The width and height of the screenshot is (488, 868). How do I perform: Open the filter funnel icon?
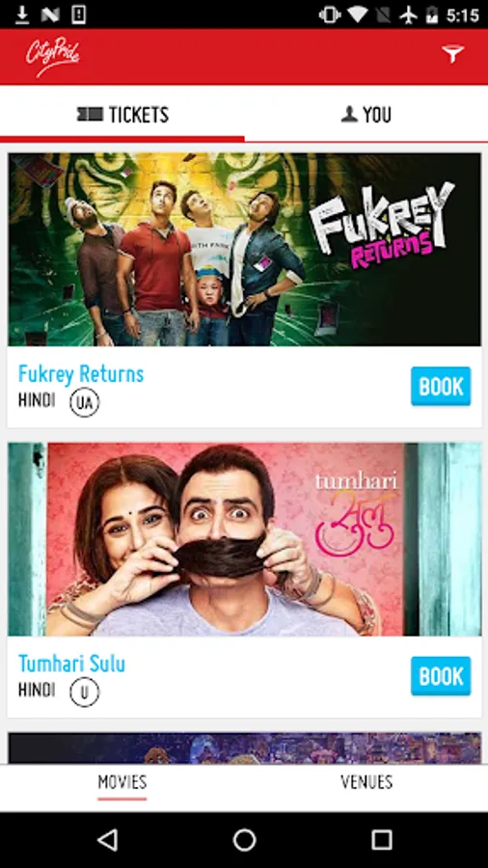[452, 54]
